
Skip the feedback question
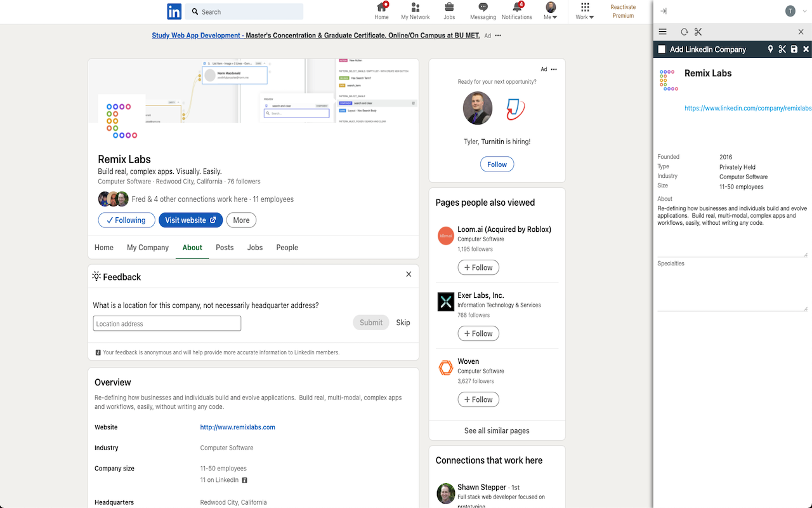click(403, 323)
